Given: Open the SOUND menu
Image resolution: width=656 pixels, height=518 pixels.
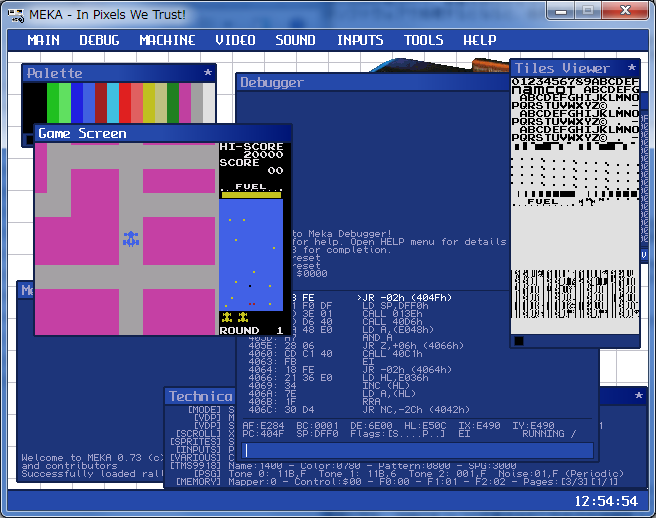Looking at the screenshot, I should click(295, 40).
